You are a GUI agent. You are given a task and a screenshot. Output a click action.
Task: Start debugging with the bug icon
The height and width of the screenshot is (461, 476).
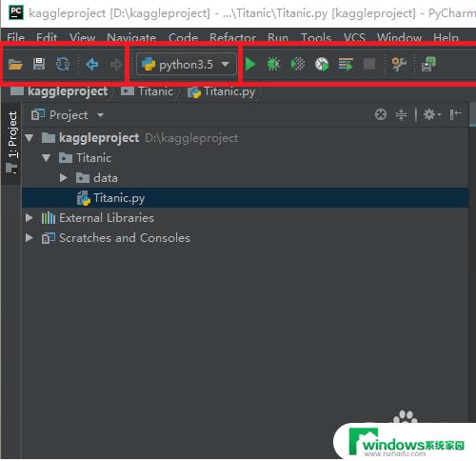point(273,64)
